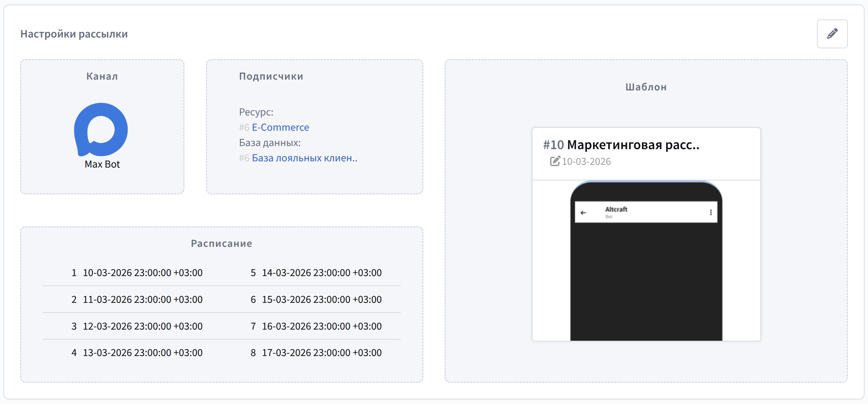Click back arrow in phone preview
Viewport: 868px width, 404px height.
583,212
